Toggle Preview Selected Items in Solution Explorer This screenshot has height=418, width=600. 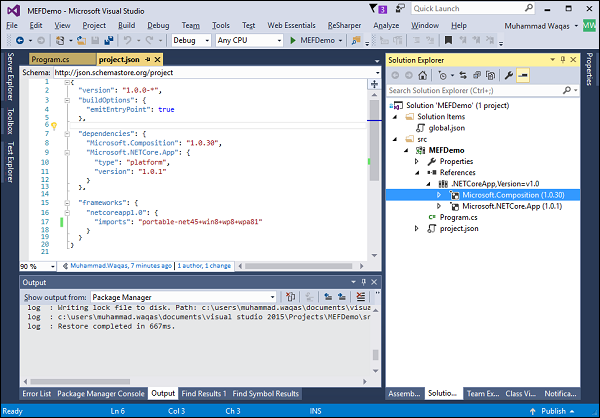[525, 75]
